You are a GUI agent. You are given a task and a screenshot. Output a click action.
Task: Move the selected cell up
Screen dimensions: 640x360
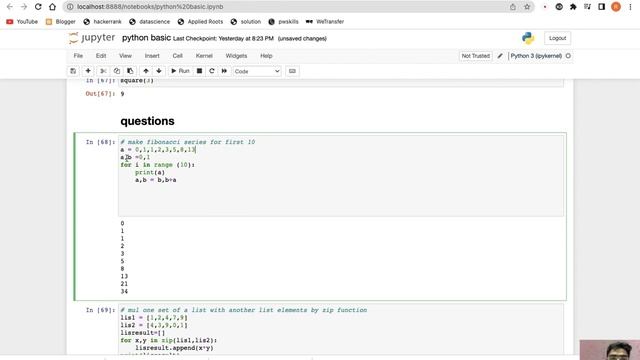(146, 71)
